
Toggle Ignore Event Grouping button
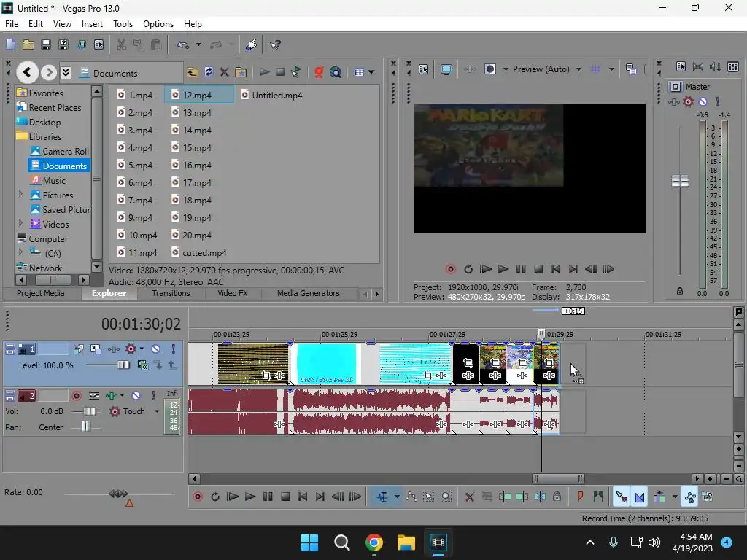(x=708, y=497)
